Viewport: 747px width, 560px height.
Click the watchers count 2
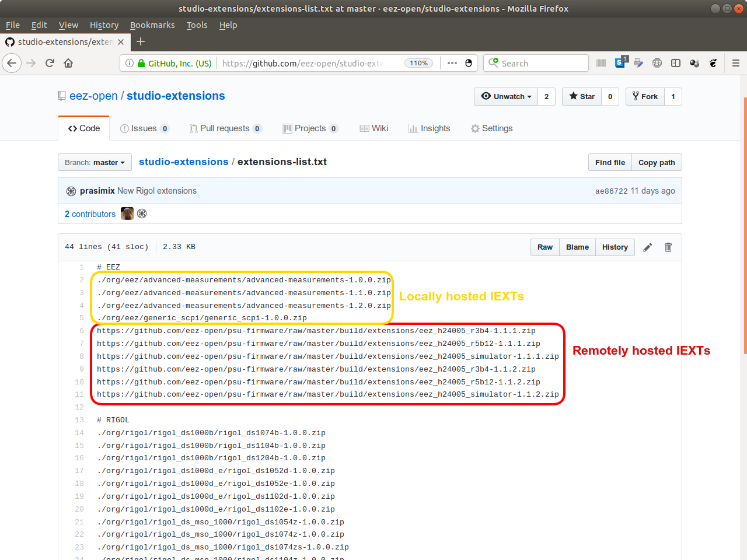point(546,96)
